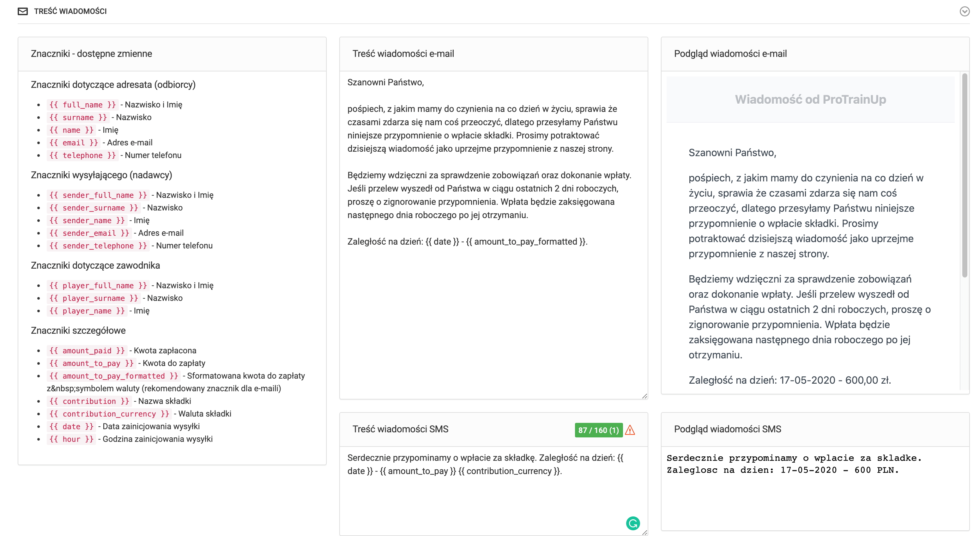Click the SMS textarea resize handle

[644, 533]
